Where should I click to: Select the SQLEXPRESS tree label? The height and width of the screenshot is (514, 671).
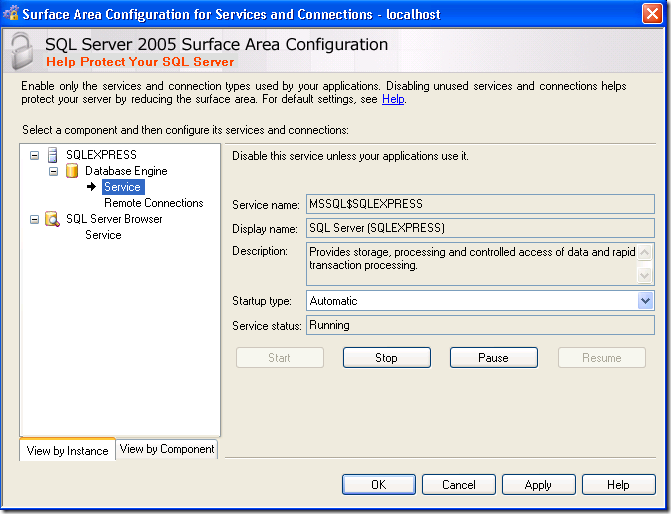[101, 154]
